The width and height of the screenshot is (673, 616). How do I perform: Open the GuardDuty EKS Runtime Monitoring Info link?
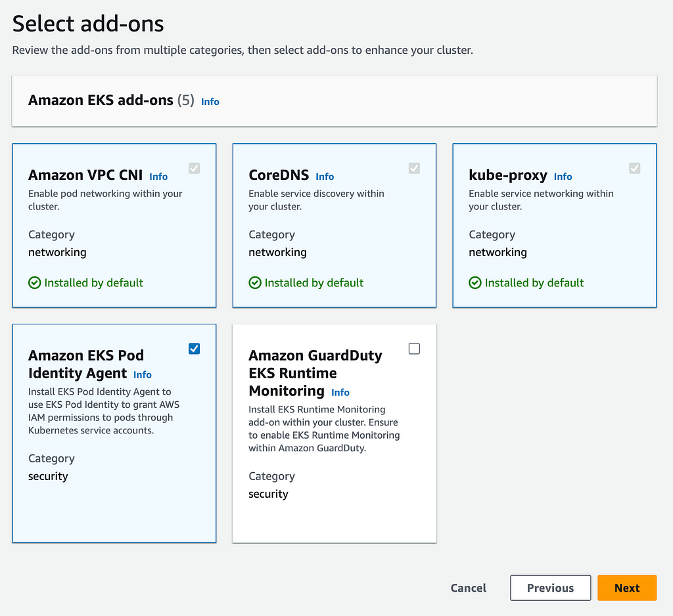[340, 392]
